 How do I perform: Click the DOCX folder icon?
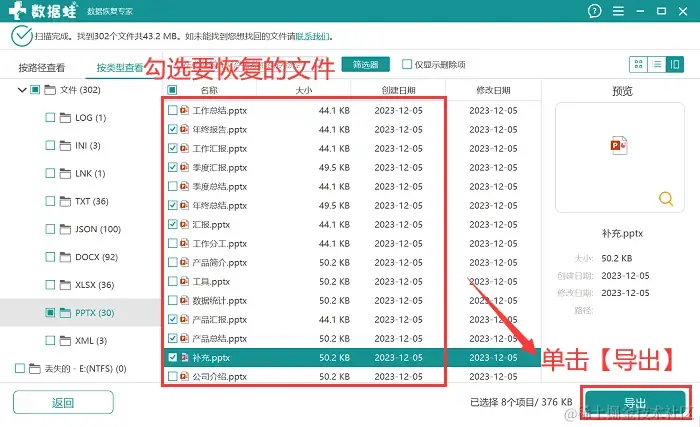pyautogui.click(x=65, y=257)
